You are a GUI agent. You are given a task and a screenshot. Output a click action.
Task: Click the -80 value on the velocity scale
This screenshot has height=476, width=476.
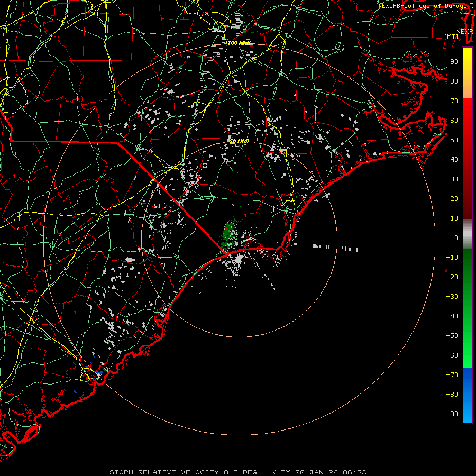452,395
